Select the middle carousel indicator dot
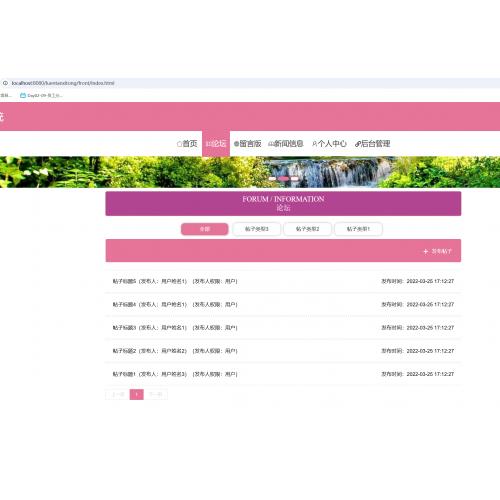Image resolution: width=500 pixels, height=500 pixels. pos(283,179)
